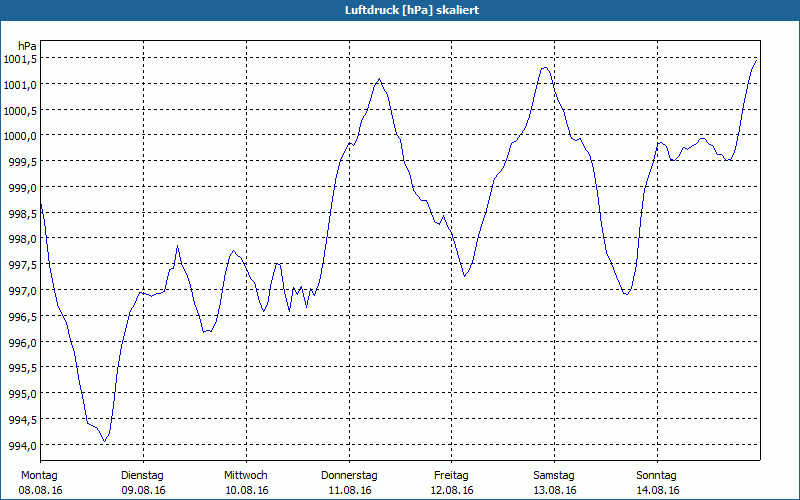Image resolution: width=800 pixels, height=500 pixels.
Task: Select the Montag day label
Action: (x=39, y=476)
